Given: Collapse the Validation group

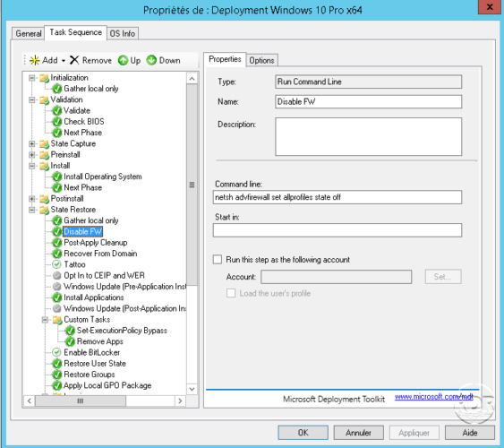Looking at the screenshot, I should click(x=32, y=99).
